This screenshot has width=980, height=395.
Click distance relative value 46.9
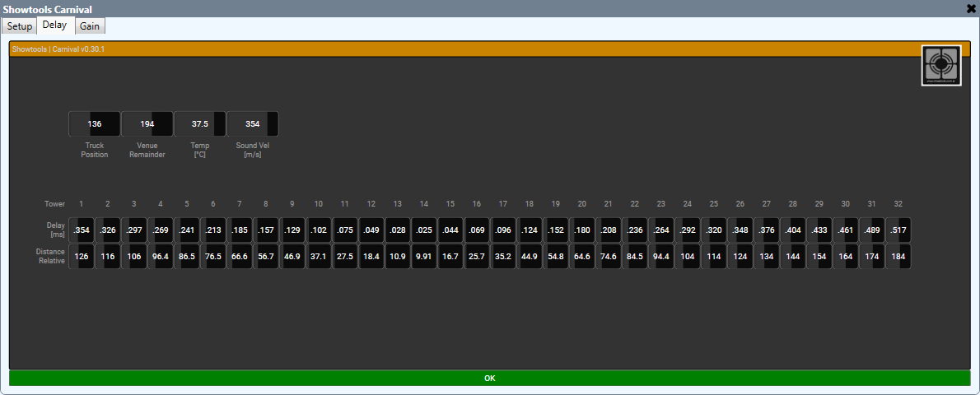click(x=292, y=256)
